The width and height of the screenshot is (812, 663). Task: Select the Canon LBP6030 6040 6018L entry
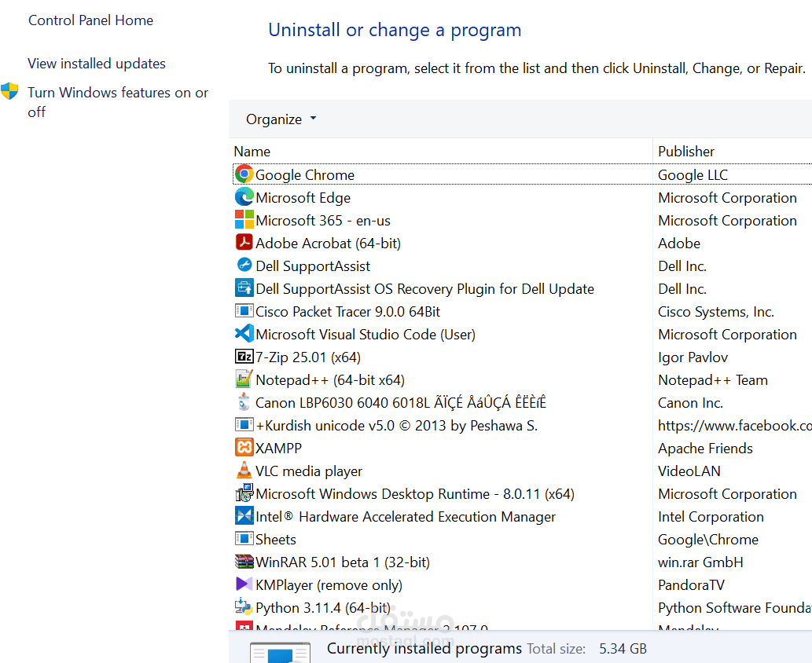pos(401,403)
